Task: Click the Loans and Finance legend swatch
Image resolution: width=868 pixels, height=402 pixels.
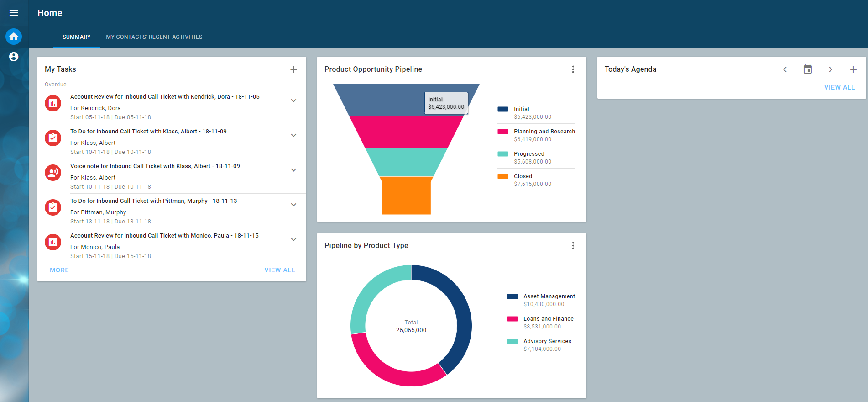Action: click(x=512, y=319)
